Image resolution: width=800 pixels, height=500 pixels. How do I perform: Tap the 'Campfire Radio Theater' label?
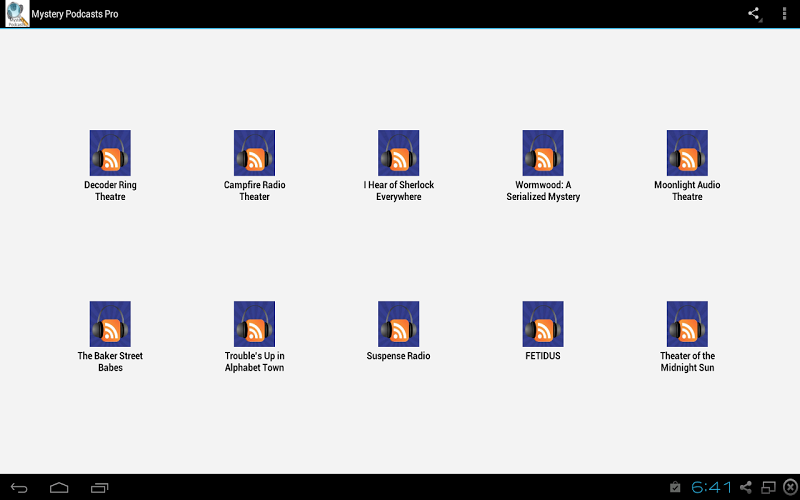(255, 191)
